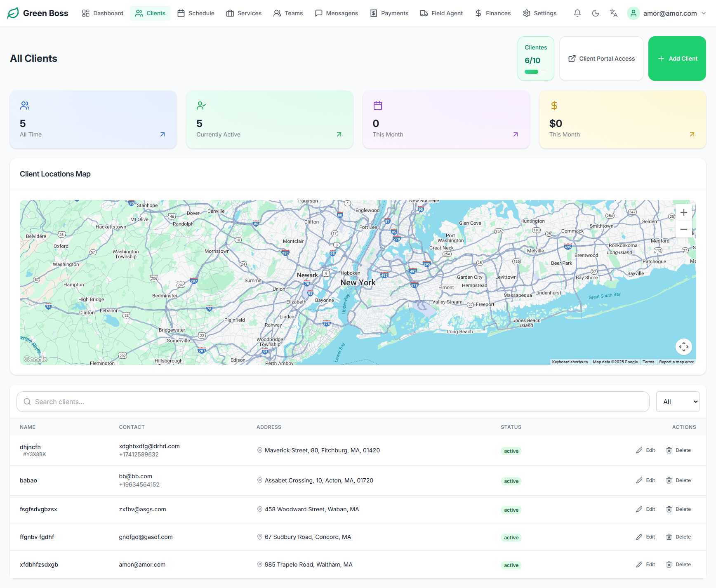716x588 pixels.
Task: Navigate to Payments
Action: coord(389,13)
